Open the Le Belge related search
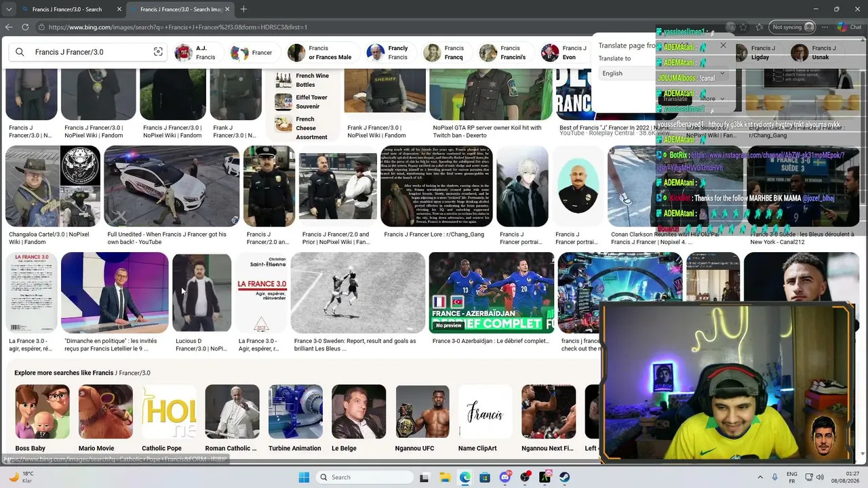 click(359, 418)
